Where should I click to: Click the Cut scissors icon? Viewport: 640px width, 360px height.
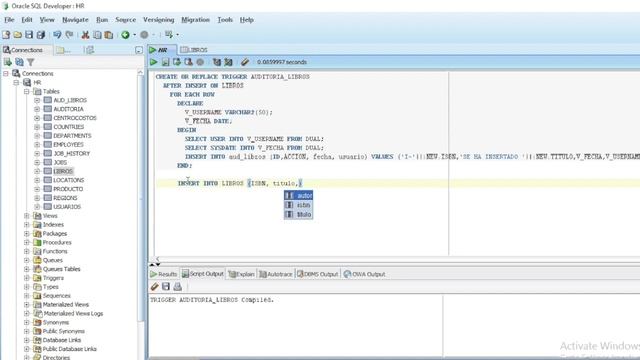tap(85, 35)
